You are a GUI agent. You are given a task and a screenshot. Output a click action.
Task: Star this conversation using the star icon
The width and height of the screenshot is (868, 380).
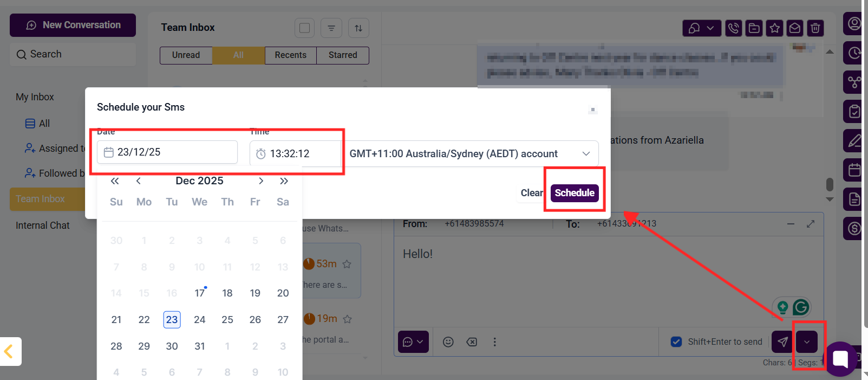pyautogui.click(x=775, y=28)
